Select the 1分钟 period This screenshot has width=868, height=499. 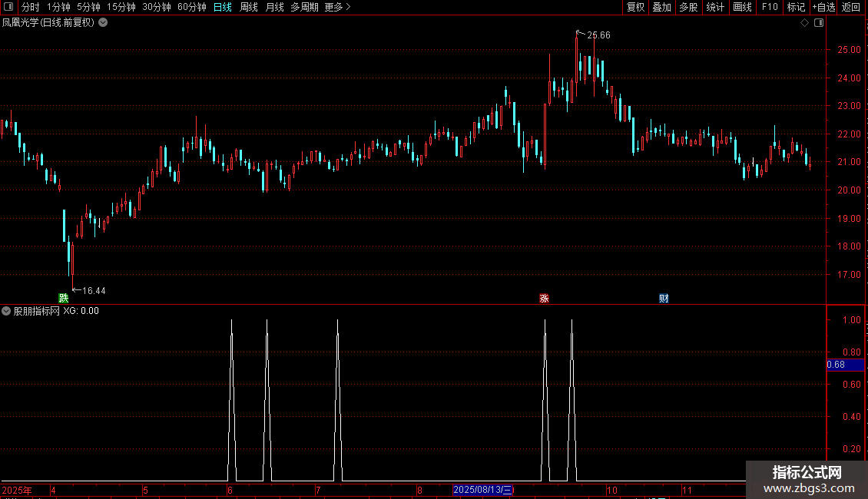[58, 7]
